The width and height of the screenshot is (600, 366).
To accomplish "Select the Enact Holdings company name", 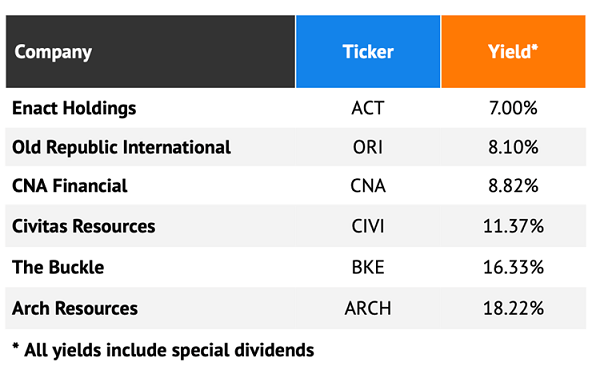I will pos(74,108).
